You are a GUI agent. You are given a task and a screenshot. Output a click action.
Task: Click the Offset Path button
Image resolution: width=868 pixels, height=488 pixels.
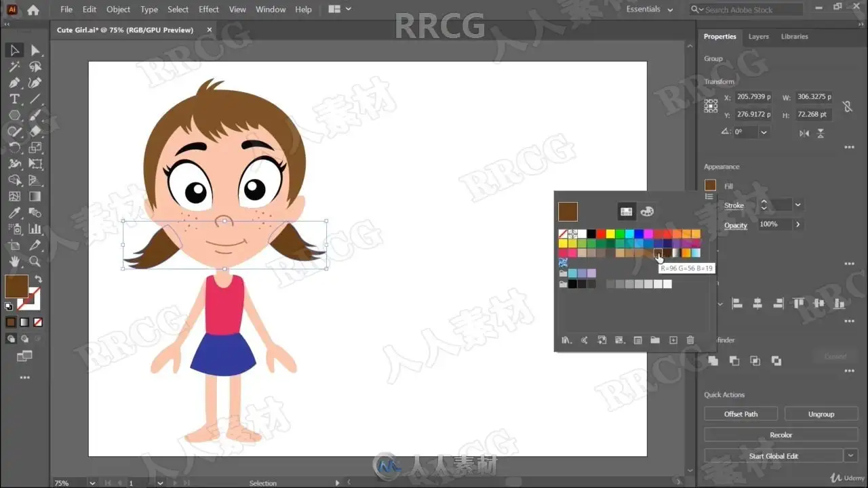pyautogui.click(x=741, y=414)
